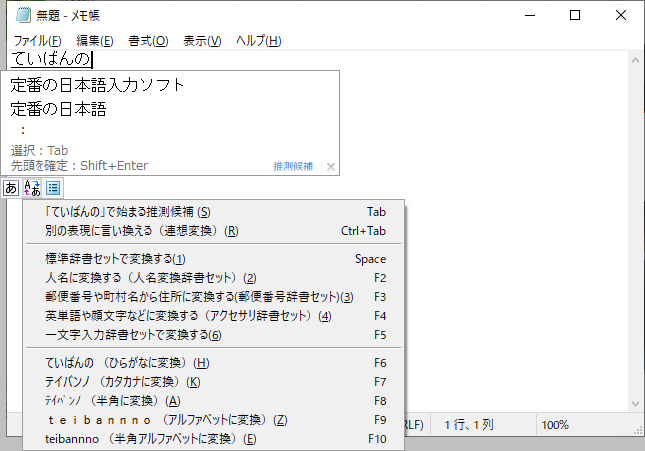
Task: Close the prediction candidate popup
Action: pos(331,167)
